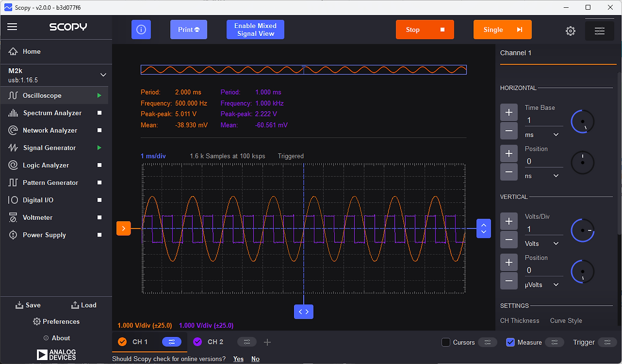The image size is (622, 364).
Task: Select the Voltmeter instrument
Action: [37, 218]
